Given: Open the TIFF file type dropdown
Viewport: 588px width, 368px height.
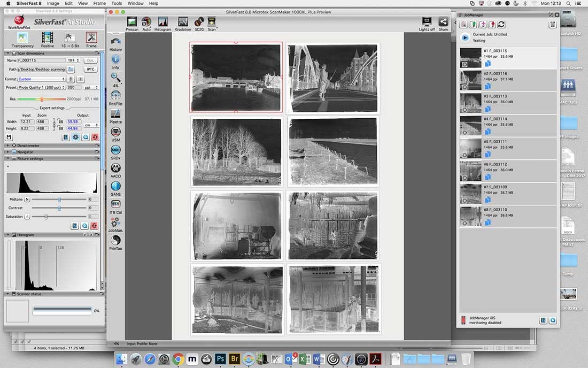Looking at the screenshot, I should coord(73,60).
